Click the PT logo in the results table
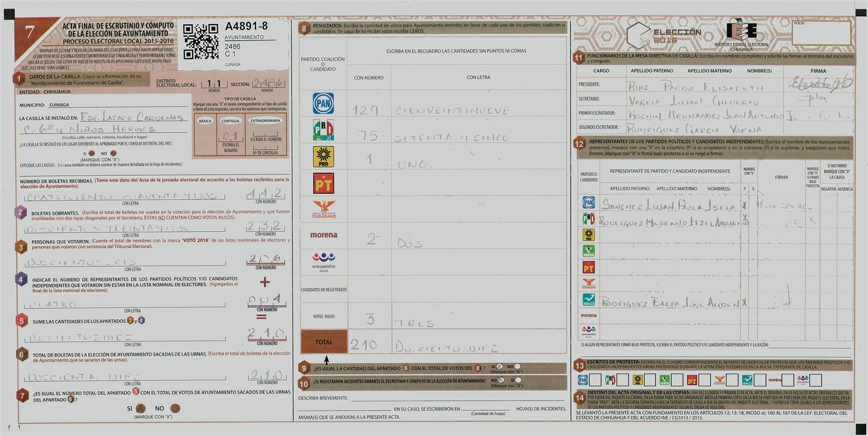 [323, 184]
